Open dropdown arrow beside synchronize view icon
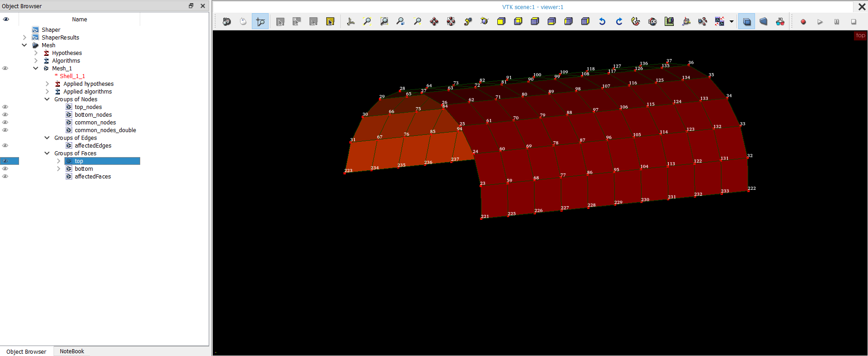The width and height of the screenshot is (868, 356). click(731, 21)
